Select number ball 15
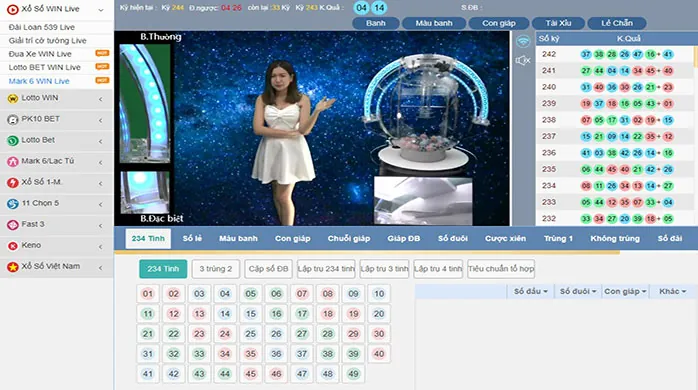This screenshot has width=698, height=390. (x=251, y=314)
